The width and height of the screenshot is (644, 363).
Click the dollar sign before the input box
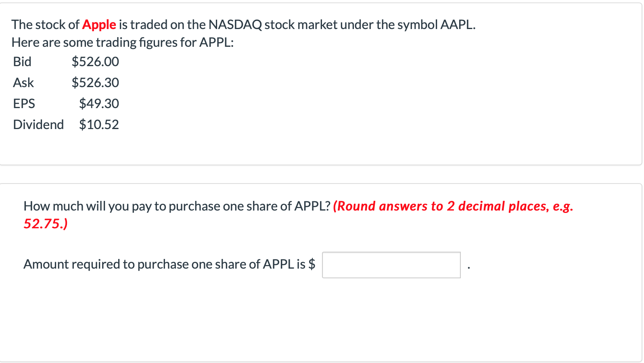point(312,264)
